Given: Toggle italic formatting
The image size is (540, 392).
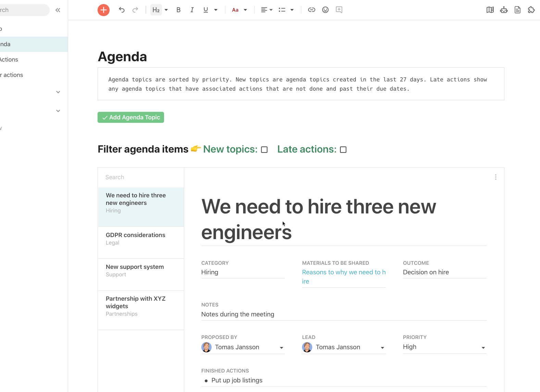Looking at the screenshot, I should [192, 10].
